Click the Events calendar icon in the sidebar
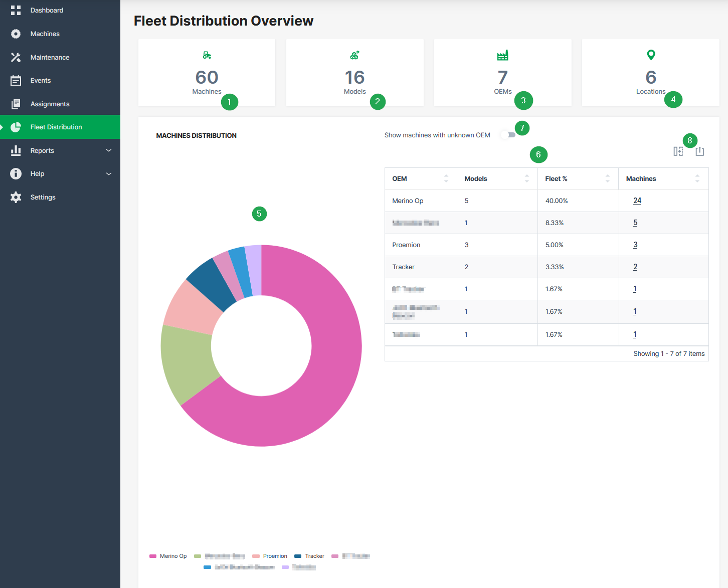The width and height of the screenshot is (728, 588). tap(16, 81)
